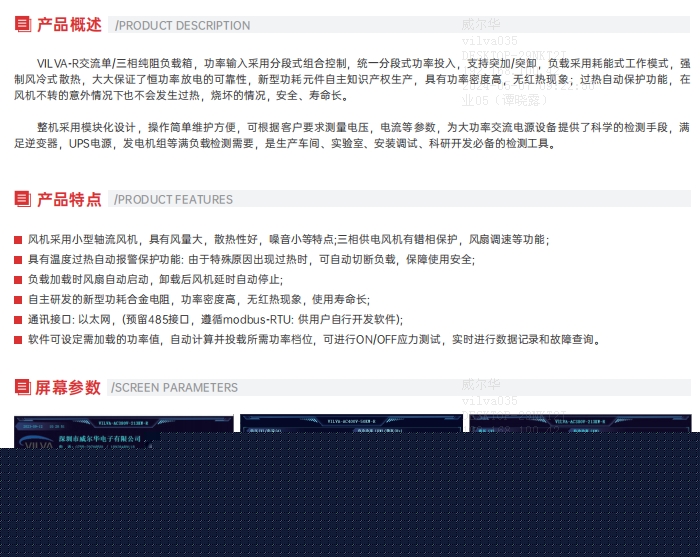Open the left screen thumbnail with VILVA logo
The height and width of the screenshot is (557, 700).
pos(123,432)
